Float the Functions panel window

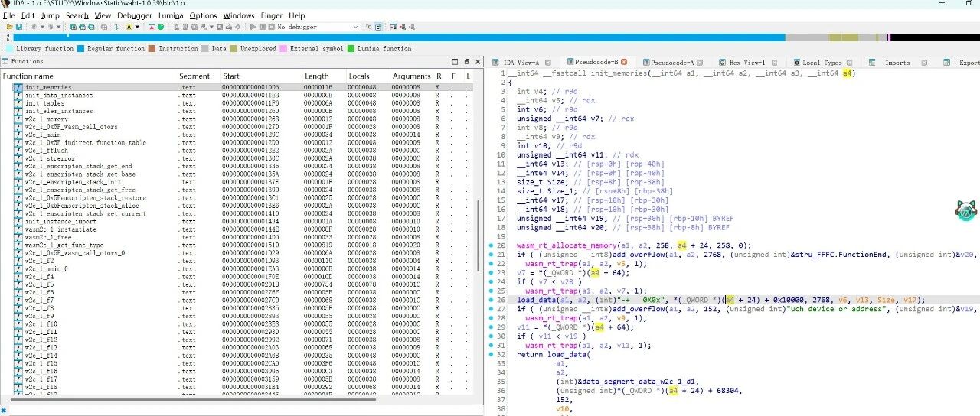tap(466, 61)
